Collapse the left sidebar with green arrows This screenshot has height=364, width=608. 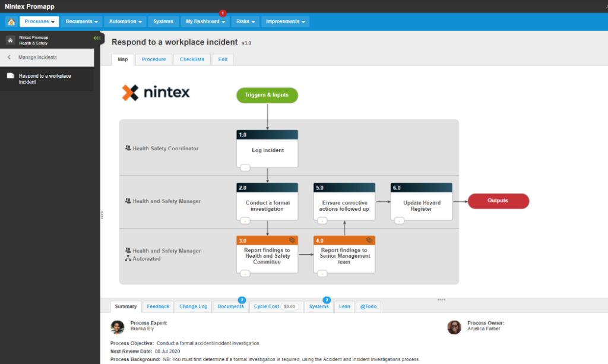tap(97, 39)
